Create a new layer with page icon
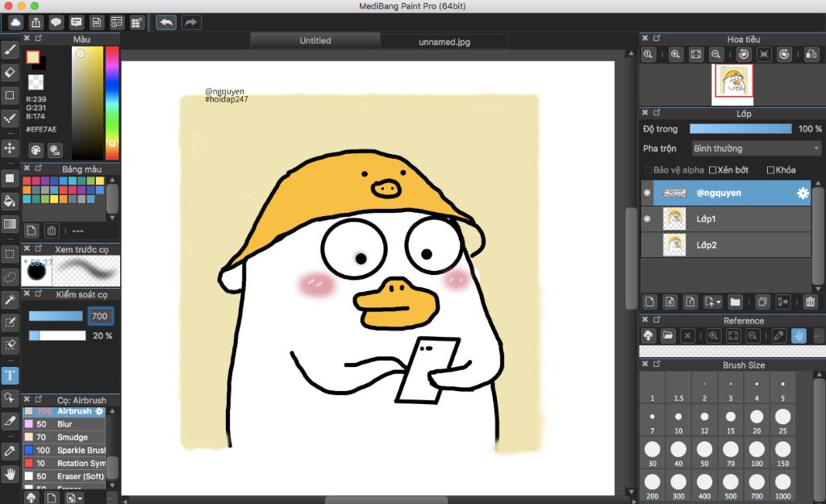Image resolution: width=826 pixels, height=504 pixels. point(649,302)
